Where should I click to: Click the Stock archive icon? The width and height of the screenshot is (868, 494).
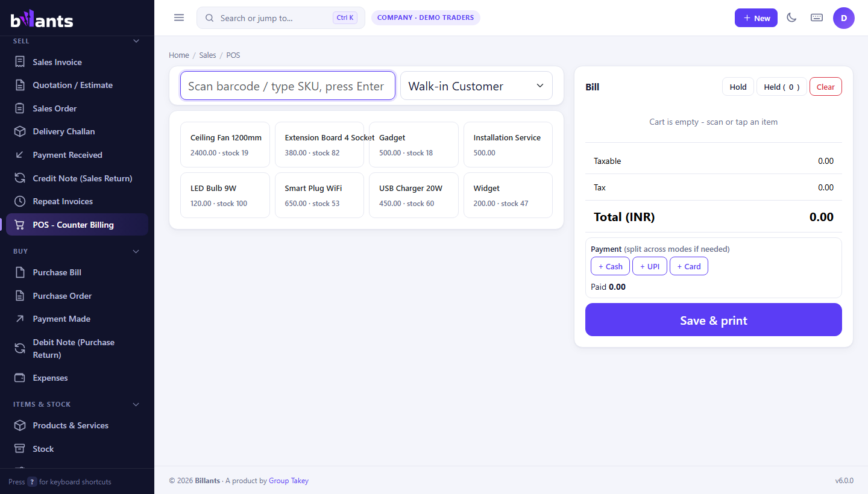pyautogui.click(x=20, y=449)
